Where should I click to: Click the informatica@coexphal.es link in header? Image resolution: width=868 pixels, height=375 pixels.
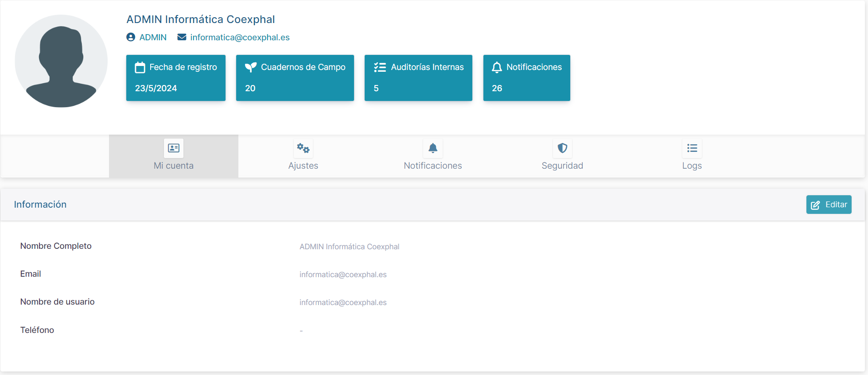click(240, 38)
